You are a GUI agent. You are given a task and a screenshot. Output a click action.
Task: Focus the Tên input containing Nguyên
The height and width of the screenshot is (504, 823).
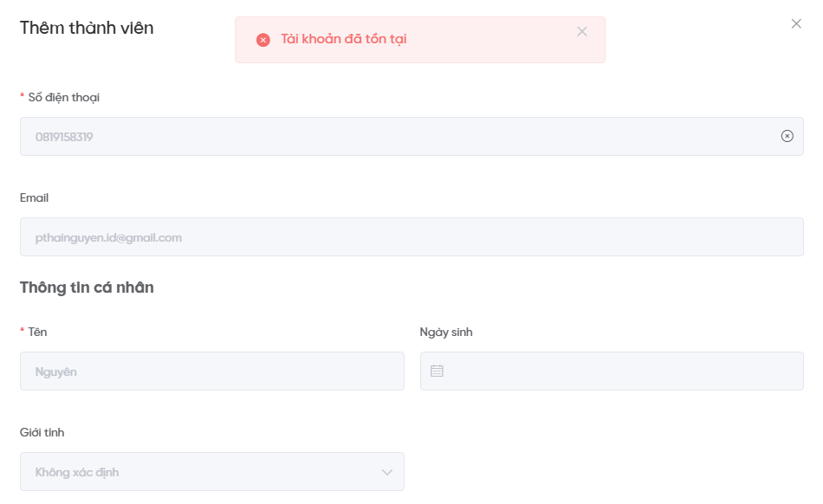point(211,371)
